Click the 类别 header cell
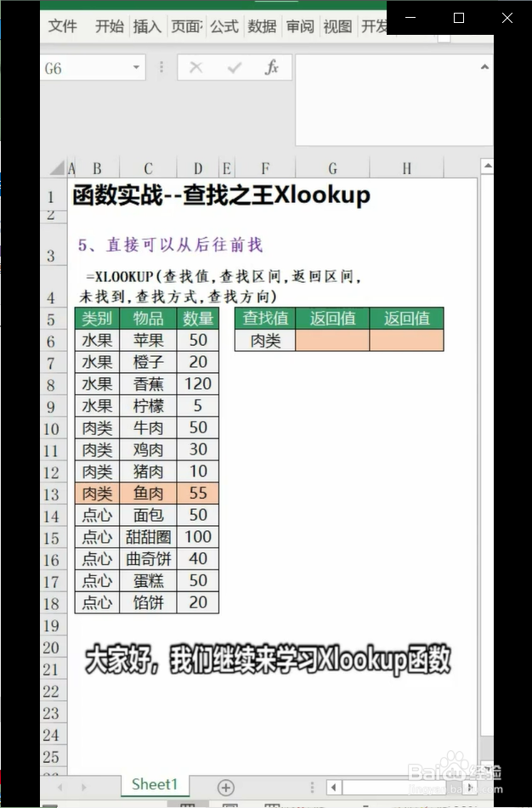The height and width of the screenshot is (808, 532). point(97,319)
